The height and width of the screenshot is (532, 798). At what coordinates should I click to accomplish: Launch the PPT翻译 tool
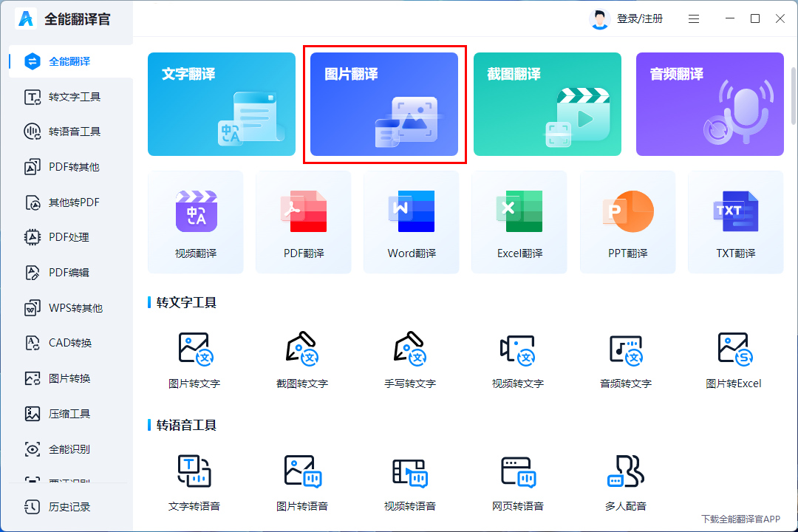pyautogui.click(x=627, y=222)
